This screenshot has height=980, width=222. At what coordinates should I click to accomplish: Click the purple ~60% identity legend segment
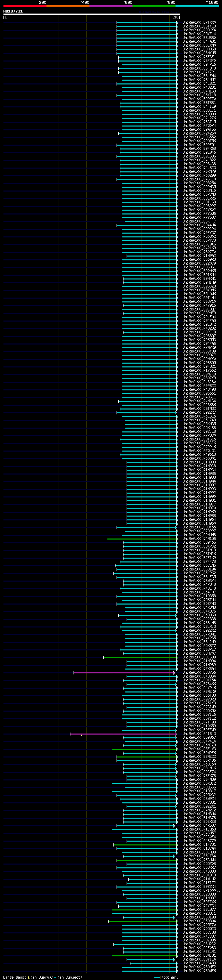(x=111, y=7)
